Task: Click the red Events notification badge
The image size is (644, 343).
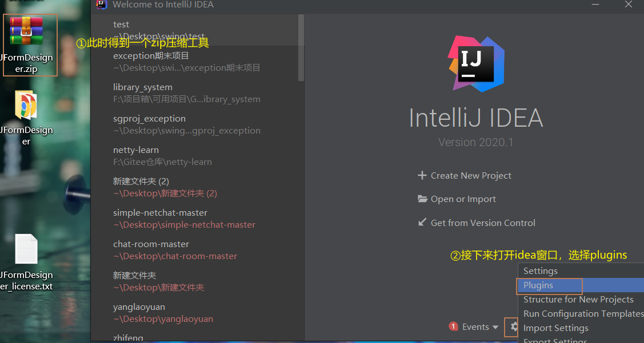Action: click(x=453, y=326)
